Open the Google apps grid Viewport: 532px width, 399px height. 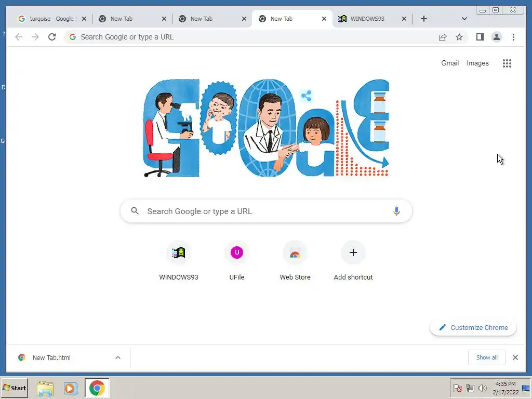click(x=507, y=63)
